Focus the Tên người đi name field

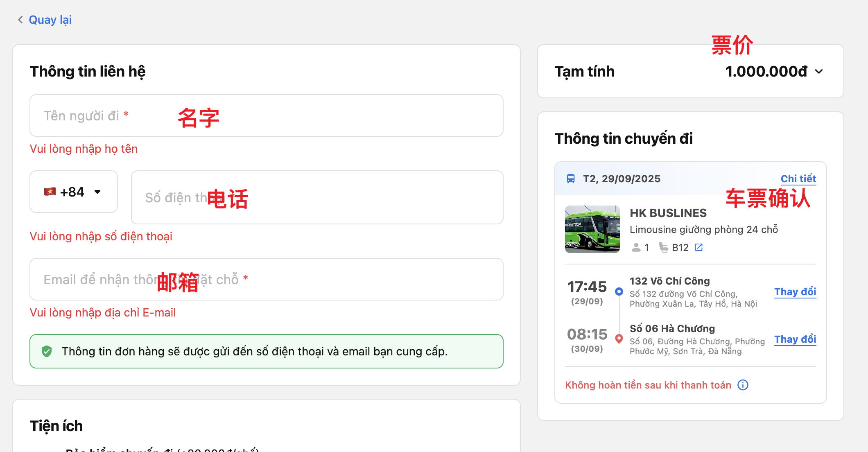(x=266, y=115)
